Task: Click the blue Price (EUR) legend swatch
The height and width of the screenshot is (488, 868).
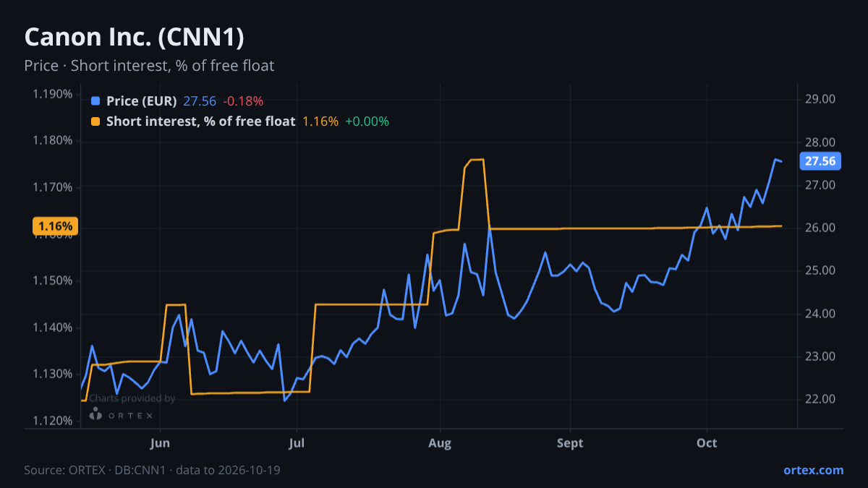Action: (x=95, y=101)
